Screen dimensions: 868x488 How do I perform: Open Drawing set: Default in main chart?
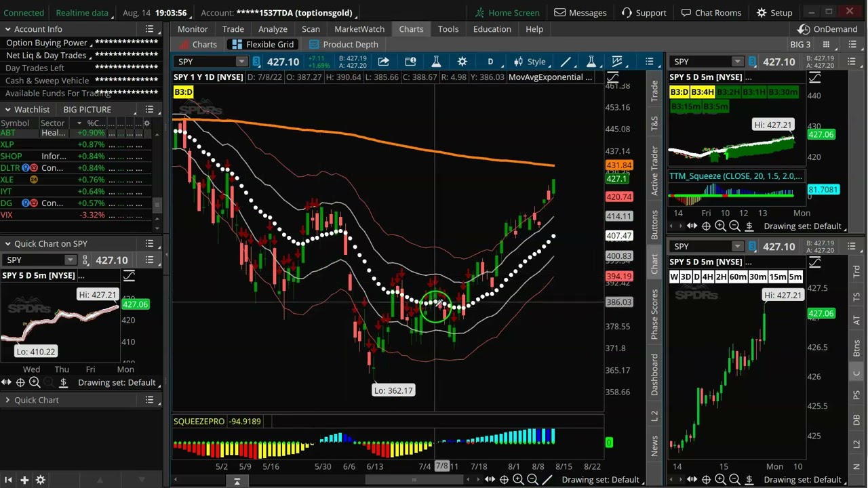coord(602,480)
